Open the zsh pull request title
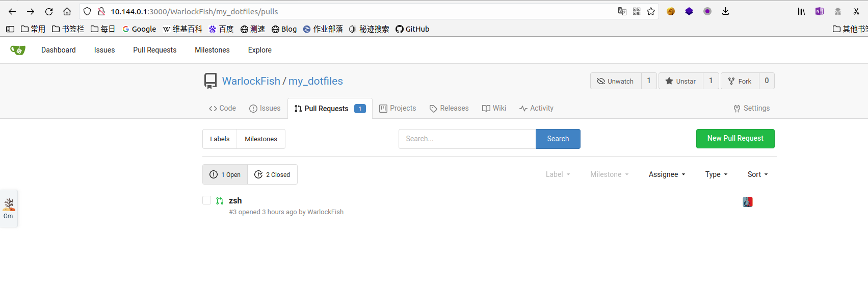This screenshot has width=868, height=283. [235, 200]
